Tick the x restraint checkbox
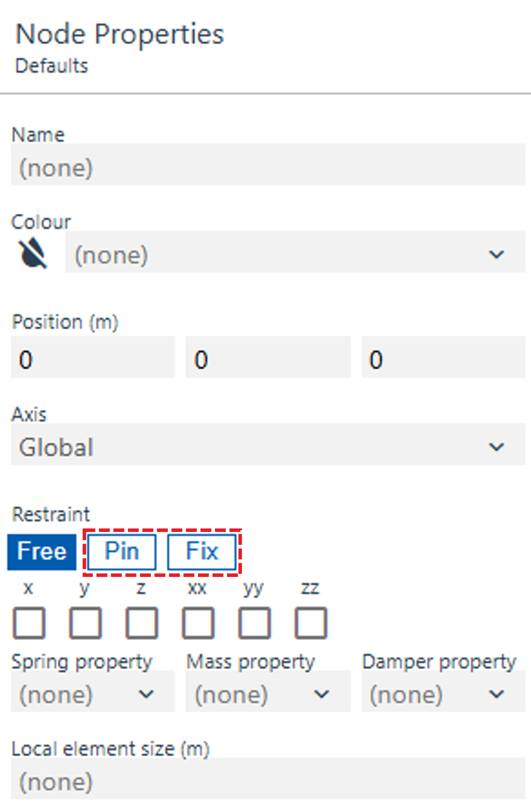The image size is (531, 812). click(29, 623)
